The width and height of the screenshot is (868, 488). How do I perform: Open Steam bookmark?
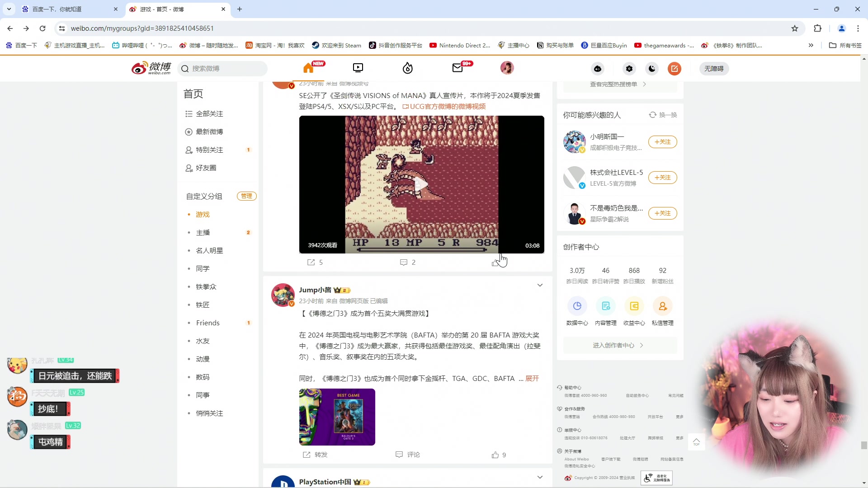pyautogui.click(x=336, y=45)
